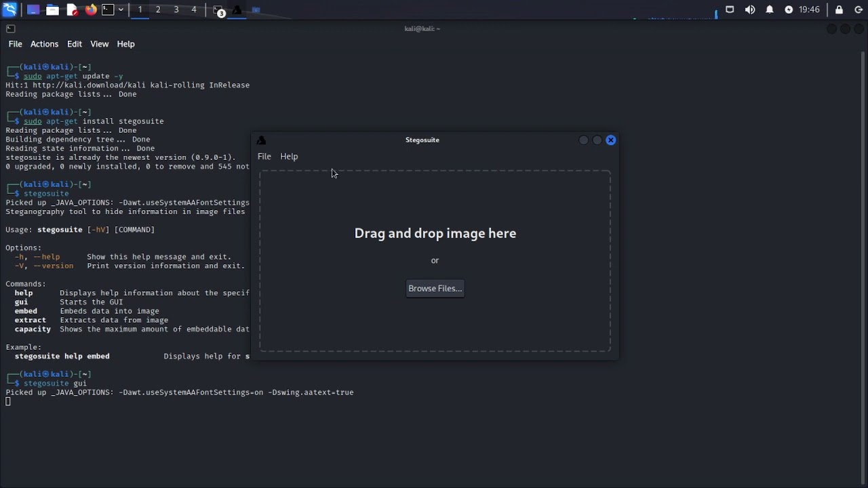The width and height of the screenshot is (868, 488).
Task: Open the terminal File menu
Action: pyautogui.click(x=15, y=44)
